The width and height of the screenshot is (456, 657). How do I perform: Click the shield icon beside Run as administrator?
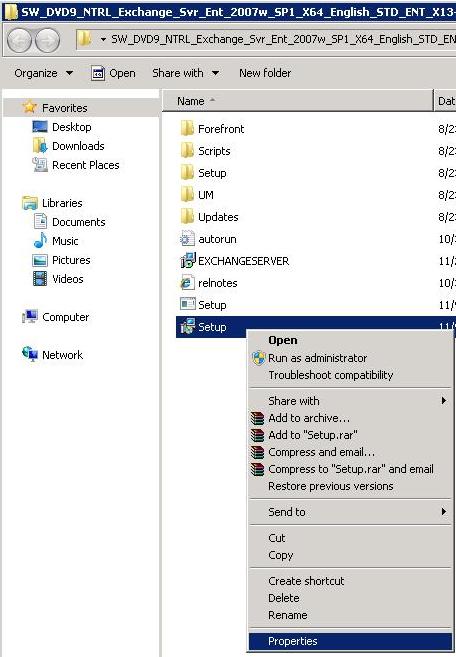click(258, 358)
